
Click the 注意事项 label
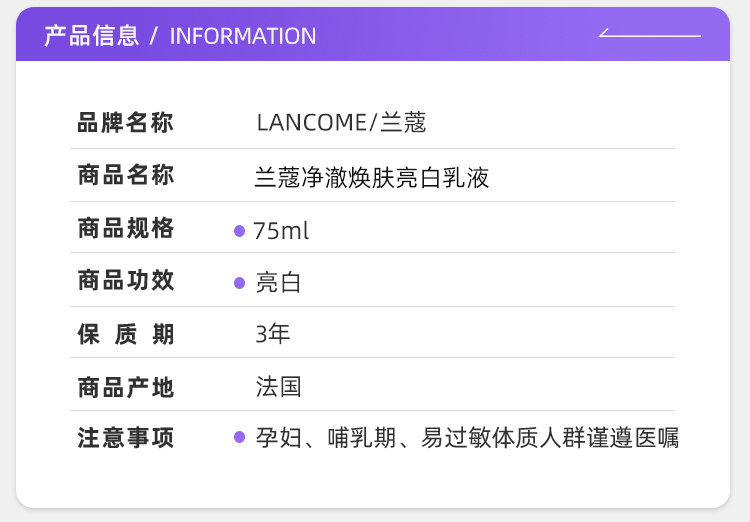pos(125,438)
